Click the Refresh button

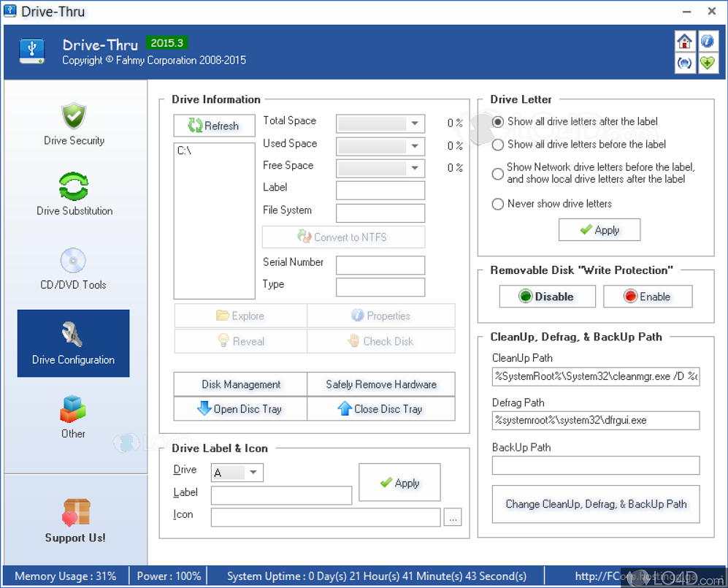[214, 126]
